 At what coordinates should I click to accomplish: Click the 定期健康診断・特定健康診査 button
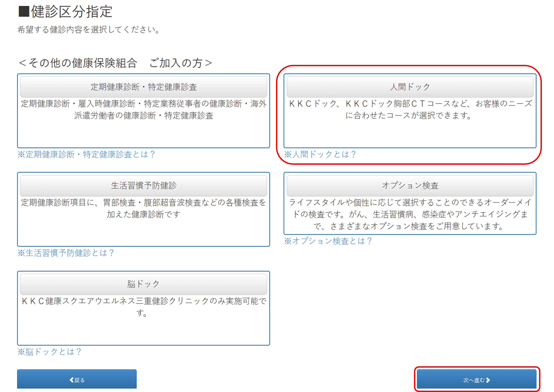[144, 87]
